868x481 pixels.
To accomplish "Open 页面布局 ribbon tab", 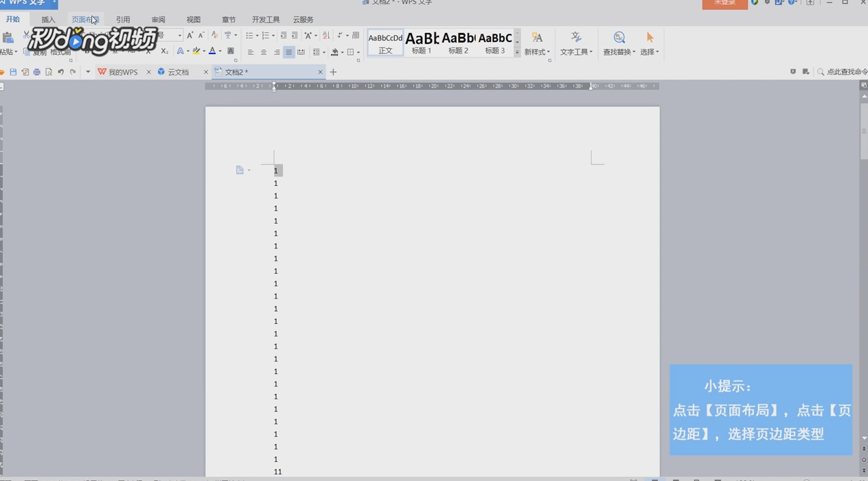I will point(85,20).
